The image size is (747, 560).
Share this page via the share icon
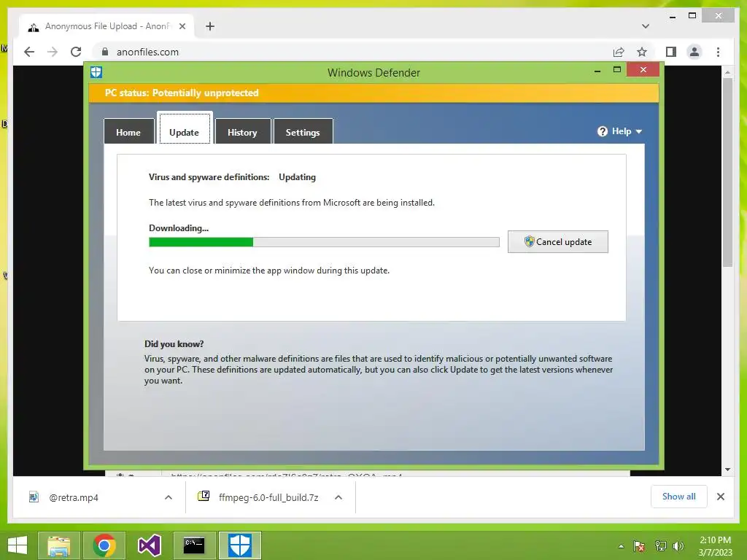619,52
